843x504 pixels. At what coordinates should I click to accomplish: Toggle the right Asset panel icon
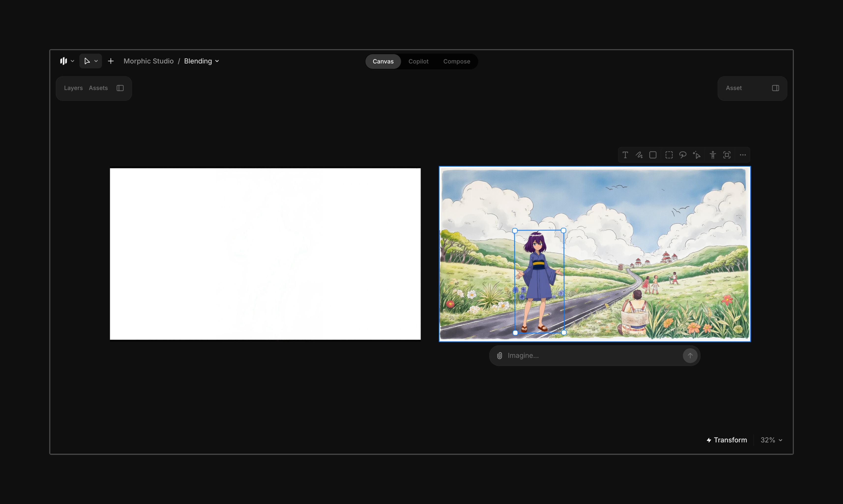click(x=775, y=88)
